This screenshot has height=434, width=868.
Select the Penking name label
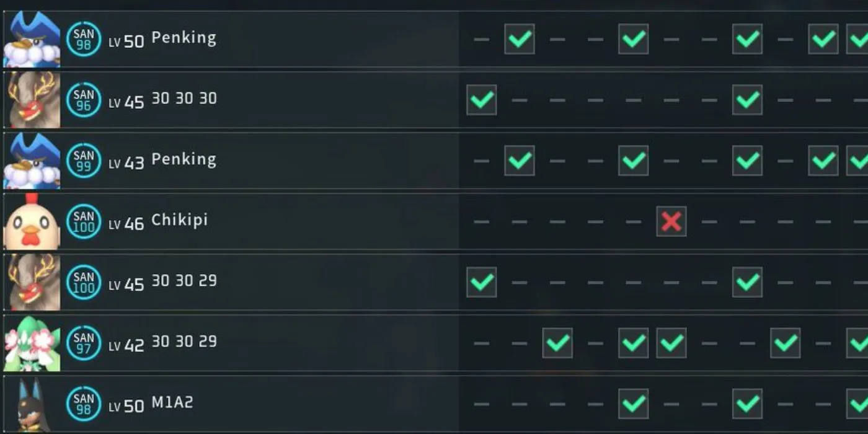click(184, 38)
